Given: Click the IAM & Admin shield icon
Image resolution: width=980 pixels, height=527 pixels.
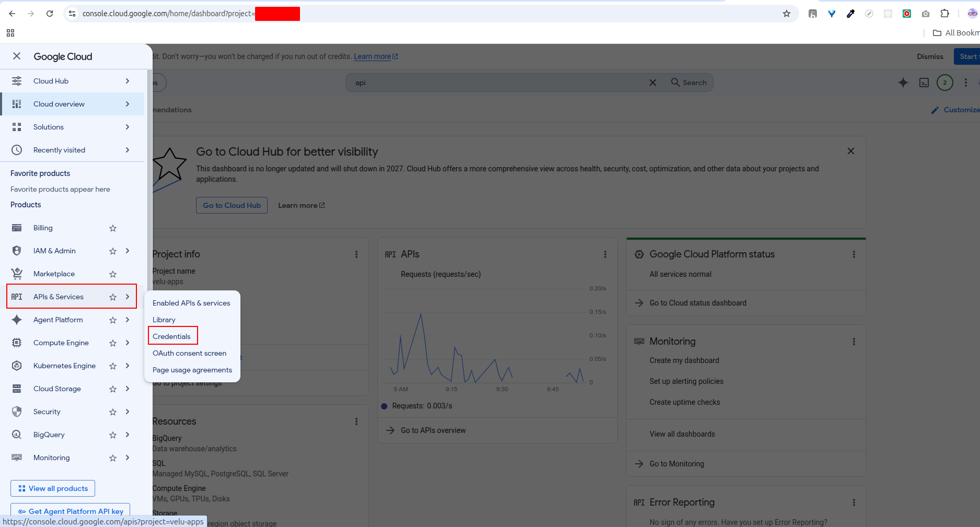Looking at the screenshot, I should pyautogui.click(x=17, y=251).
